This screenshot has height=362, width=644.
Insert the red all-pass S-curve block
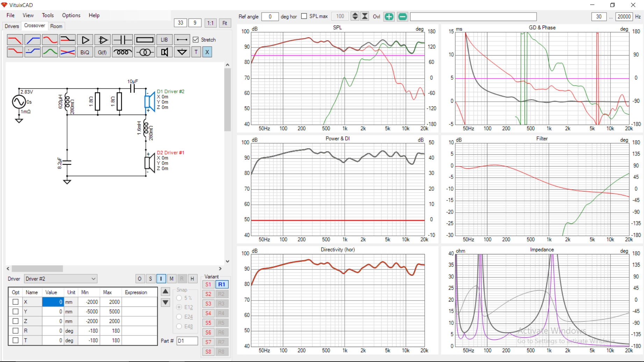50,40
